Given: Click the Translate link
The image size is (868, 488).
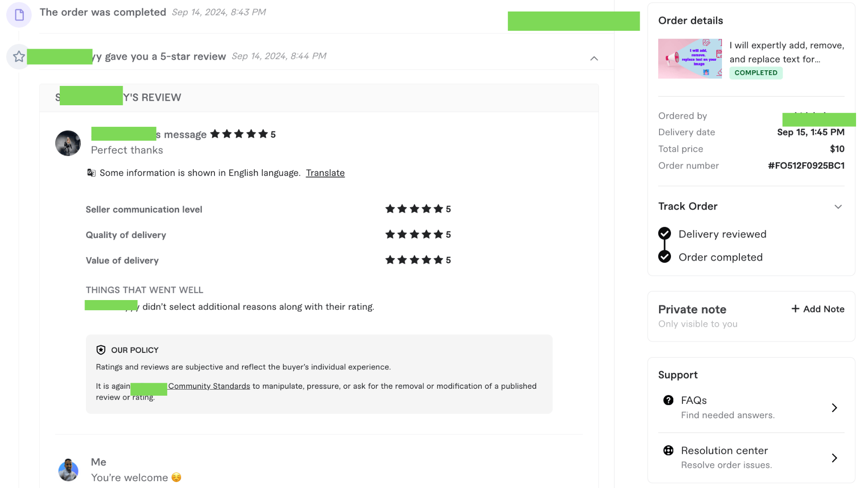Looking at the screenshot, I should tap(325, 173).
